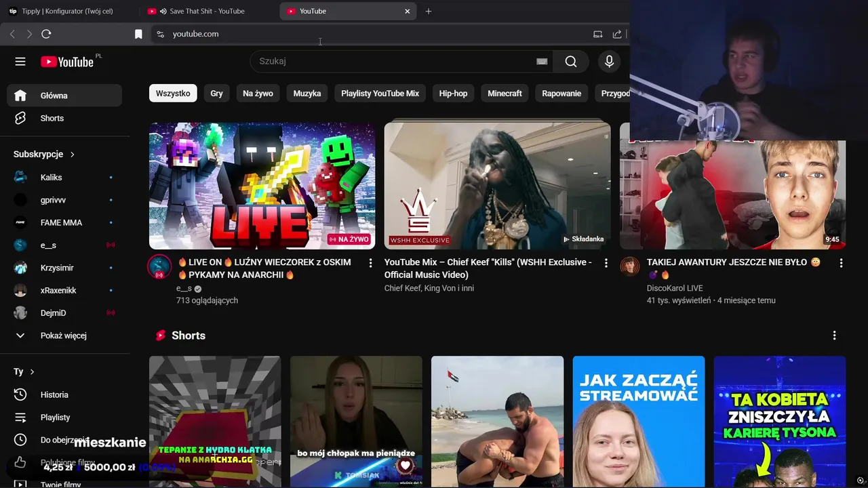868x488 pixels.
Task: Click Chief Keef, King Von i inni text
Action: 429,288
